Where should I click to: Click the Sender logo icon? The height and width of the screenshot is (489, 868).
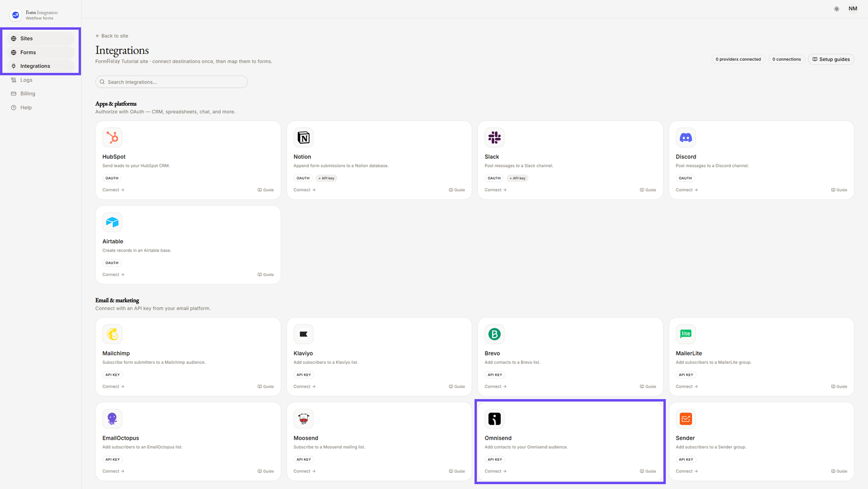pos(686,419)
